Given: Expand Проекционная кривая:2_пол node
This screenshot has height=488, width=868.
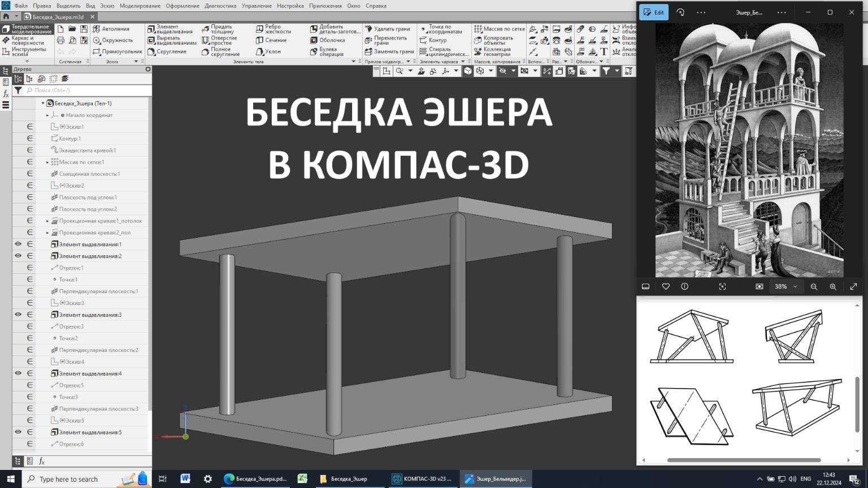Looking at the screenshot, I should [x=47, y=233].
